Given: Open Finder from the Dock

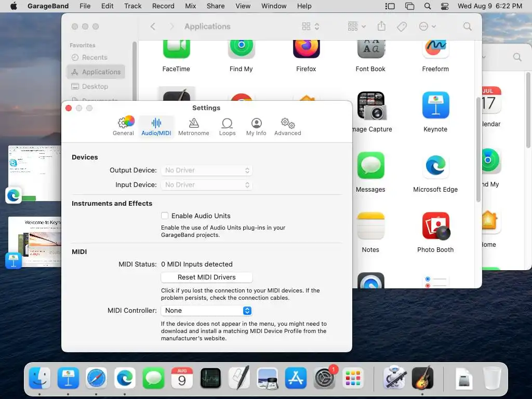Looking at the screenshot, I should (39, 378).
